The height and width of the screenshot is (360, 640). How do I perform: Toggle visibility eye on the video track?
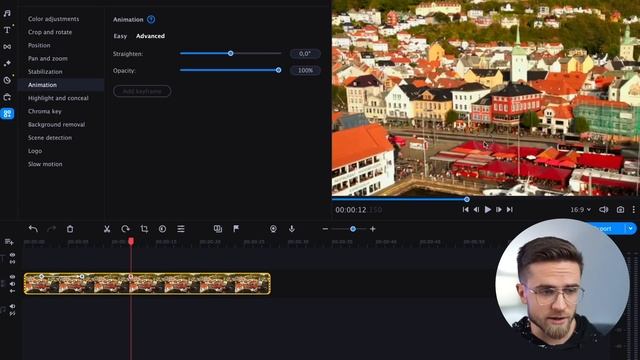pyautogui.click(x=12, y=277)
